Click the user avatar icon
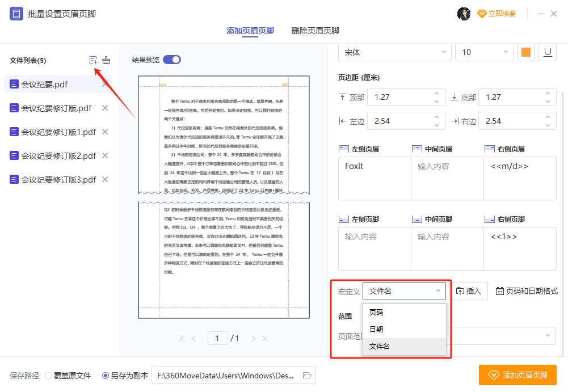 464,14
